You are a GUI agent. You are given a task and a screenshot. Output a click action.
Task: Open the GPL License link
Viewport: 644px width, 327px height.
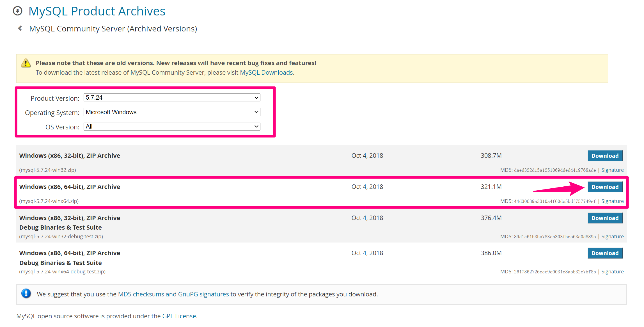(179, 316)
